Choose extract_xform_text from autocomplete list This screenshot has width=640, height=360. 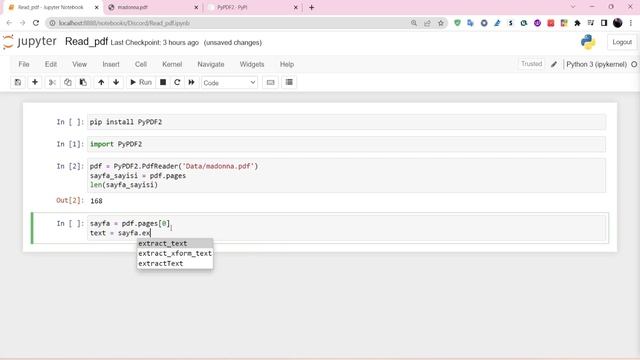coord(175,253)
